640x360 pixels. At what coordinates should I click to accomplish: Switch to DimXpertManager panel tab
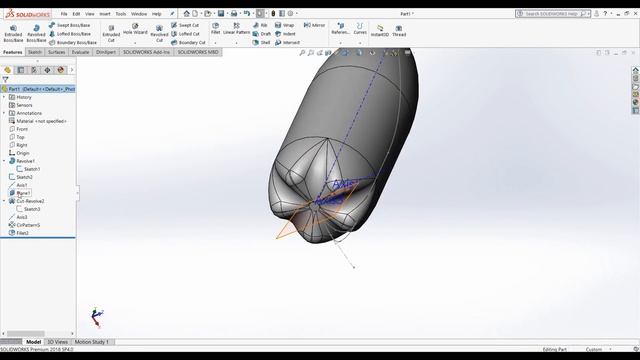coord(47,70)
